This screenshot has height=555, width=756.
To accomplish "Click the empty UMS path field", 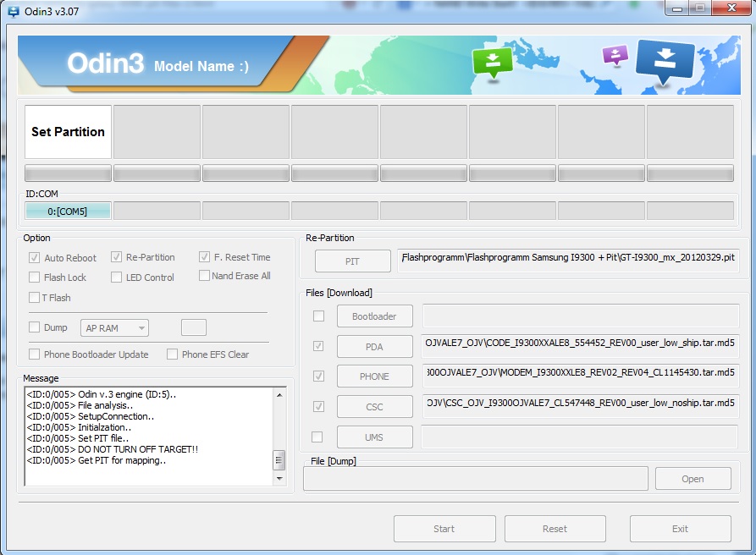I will click(580, 437).
